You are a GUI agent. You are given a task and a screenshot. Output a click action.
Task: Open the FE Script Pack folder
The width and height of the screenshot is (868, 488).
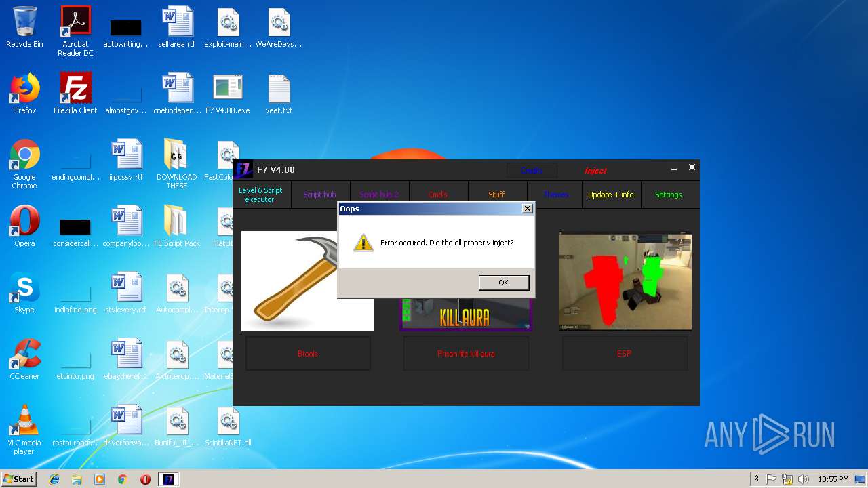[x=177, y=227]
